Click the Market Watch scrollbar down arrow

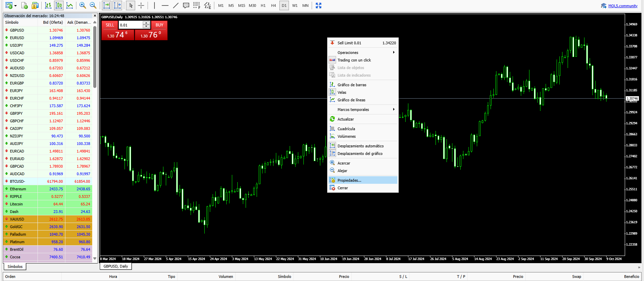[95, 258]
